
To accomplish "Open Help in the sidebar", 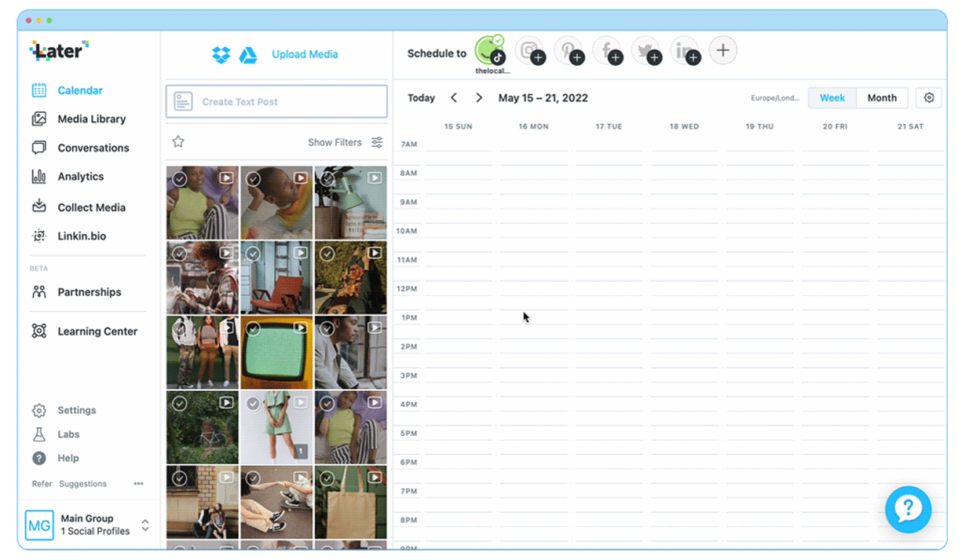I will [55, 458].
